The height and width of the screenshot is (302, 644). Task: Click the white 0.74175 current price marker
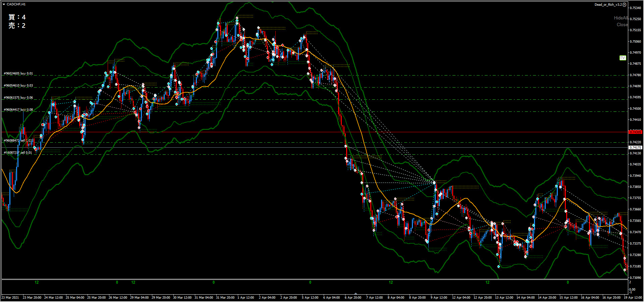click(x=635, y=148)
